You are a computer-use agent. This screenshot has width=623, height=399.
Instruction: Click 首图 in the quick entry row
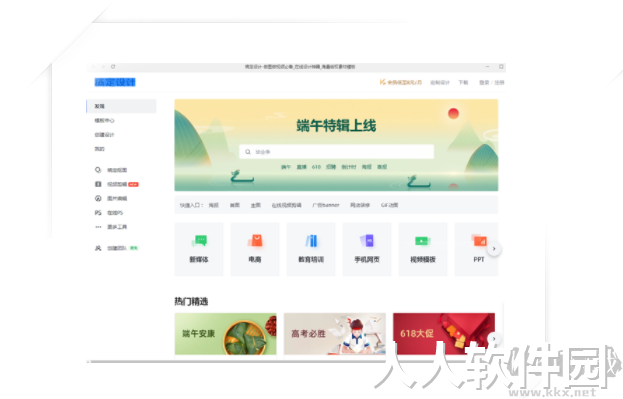(x=235, y=205)
